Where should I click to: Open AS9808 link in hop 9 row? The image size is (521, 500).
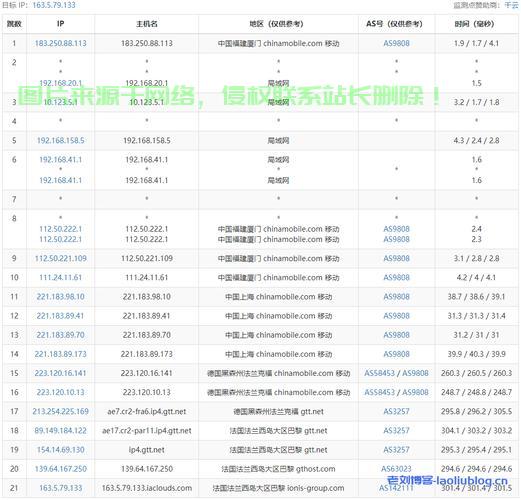tap(396, 258)
